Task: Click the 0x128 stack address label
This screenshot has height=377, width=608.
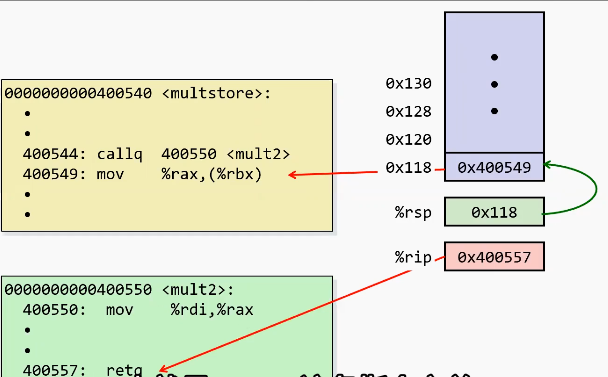Action: (408, 112)
